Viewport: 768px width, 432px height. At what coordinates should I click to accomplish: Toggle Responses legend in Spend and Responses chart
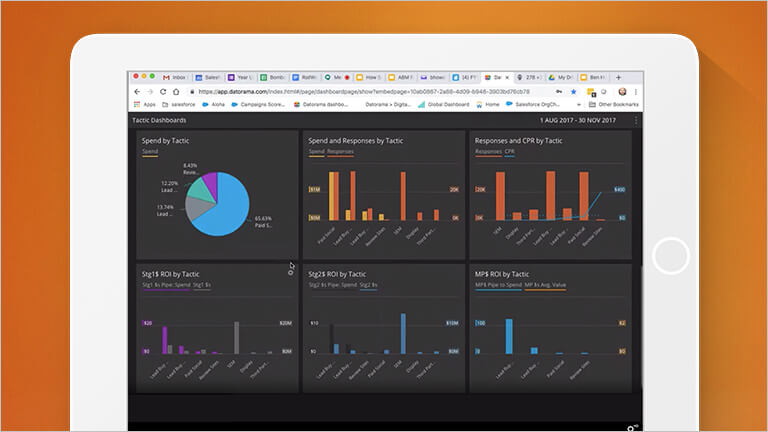pyautogui.click(x=340, y=151)
